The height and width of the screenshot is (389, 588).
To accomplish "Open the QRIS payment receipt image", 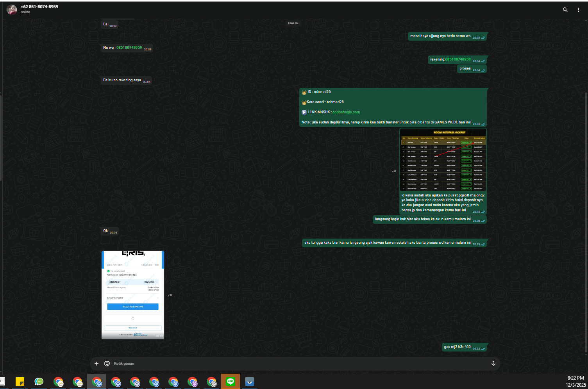I will pyautogui.click(x=133, y=295).
